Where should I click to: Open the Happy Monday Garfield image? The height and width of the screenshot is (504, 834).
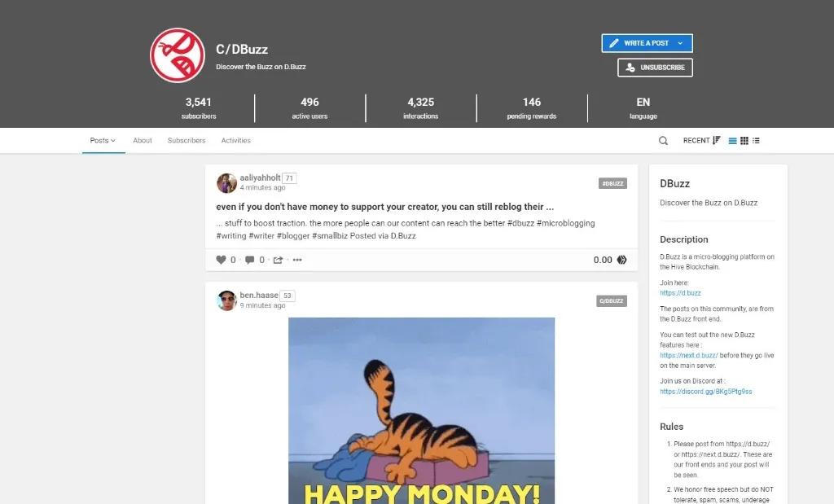tap(421, 410)
